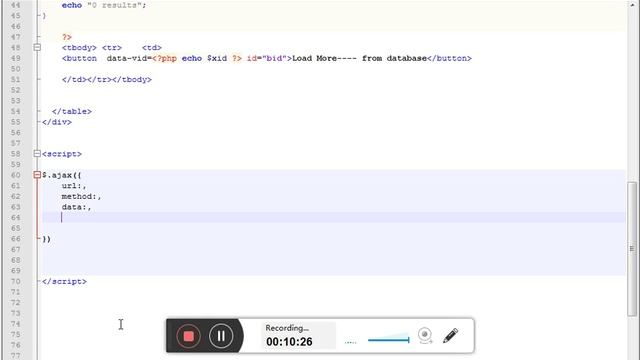Image resolution: width=640 pixels, height=360 pixels.
Task: Stop the screen recording
Action: (x=188, y=336)
